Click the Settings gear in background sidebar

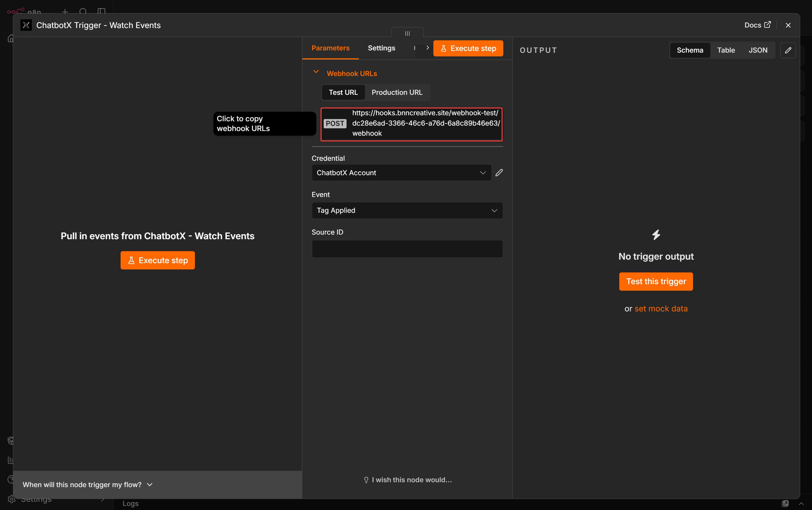click(x=11, y=499)
